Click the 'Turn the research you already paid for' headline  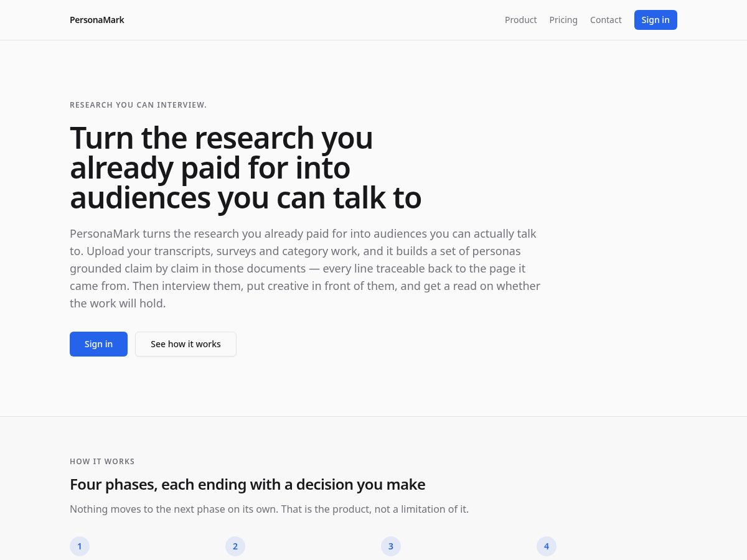click(x=245, y=168)
